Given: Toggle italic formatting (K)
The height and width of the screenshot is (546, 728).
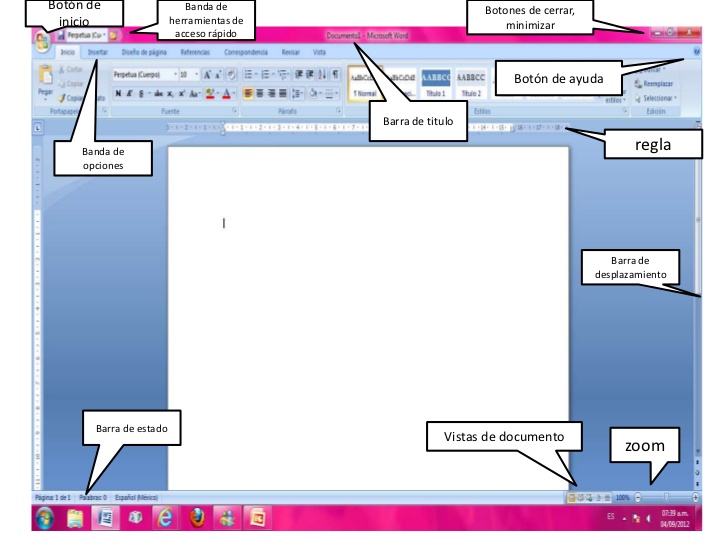Looking at the screenshot, I should click(x=130, y=93).
